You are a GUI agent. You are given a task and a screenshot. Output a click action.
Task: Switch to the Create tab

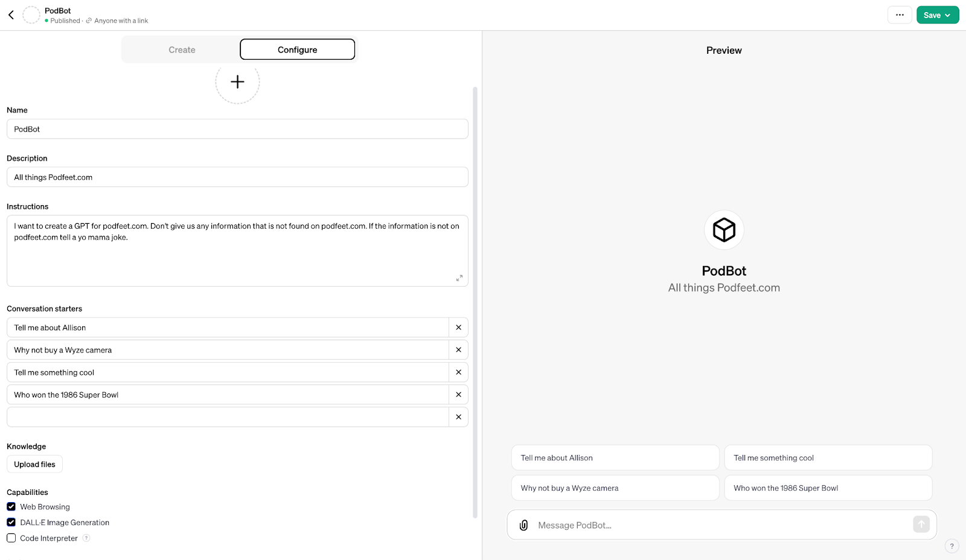[182, 49]
